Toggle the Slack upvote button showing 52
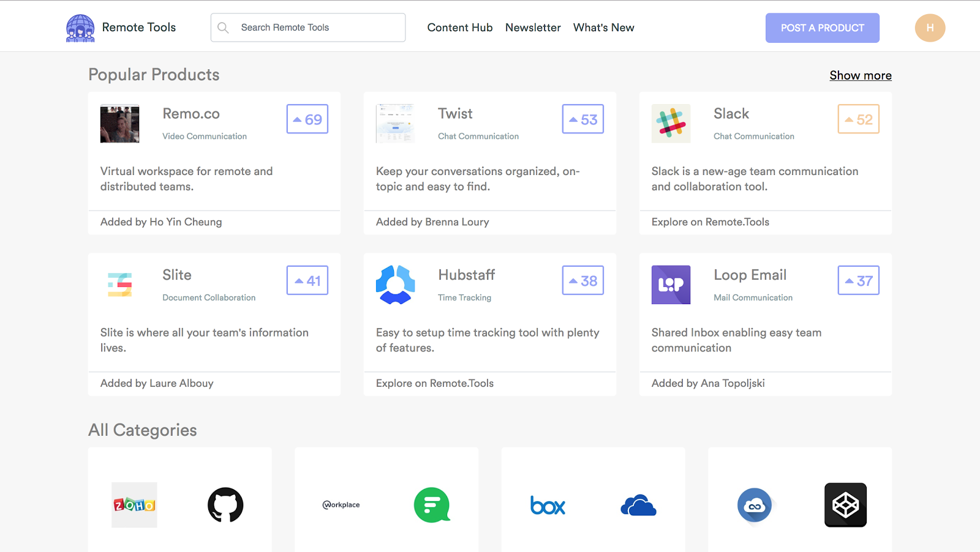Viewport: 980px width, 552px height. [858, 119]
